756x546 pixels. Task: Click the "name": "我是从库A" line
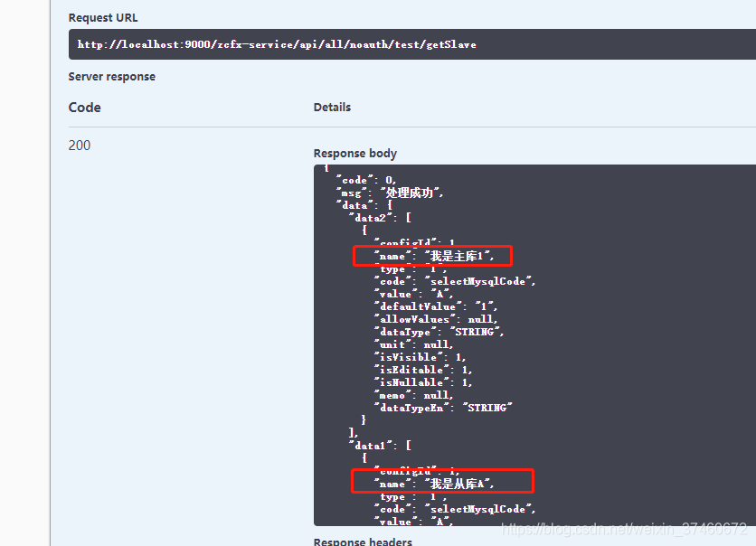(x=434, y=484)
